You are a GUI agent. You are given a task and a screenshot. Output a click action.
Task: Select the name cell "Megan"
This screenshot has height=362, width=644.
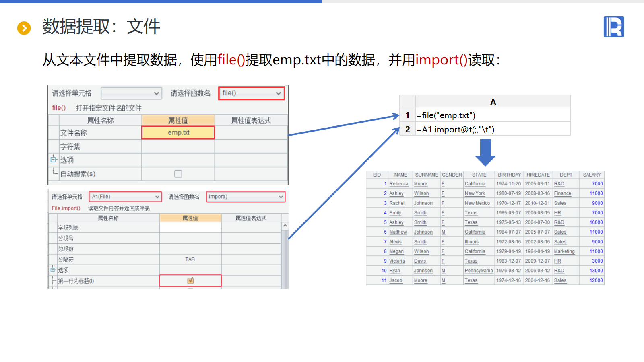[400, 251]
